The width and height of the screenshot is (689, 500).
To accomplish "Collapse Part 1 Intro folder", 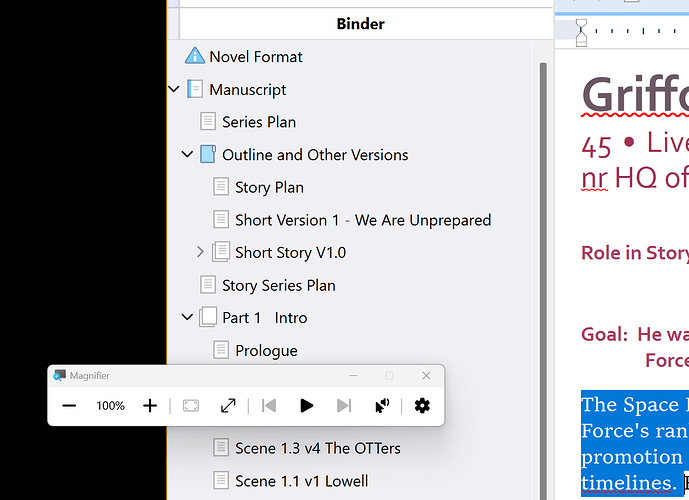I will [x=187, y=318].
